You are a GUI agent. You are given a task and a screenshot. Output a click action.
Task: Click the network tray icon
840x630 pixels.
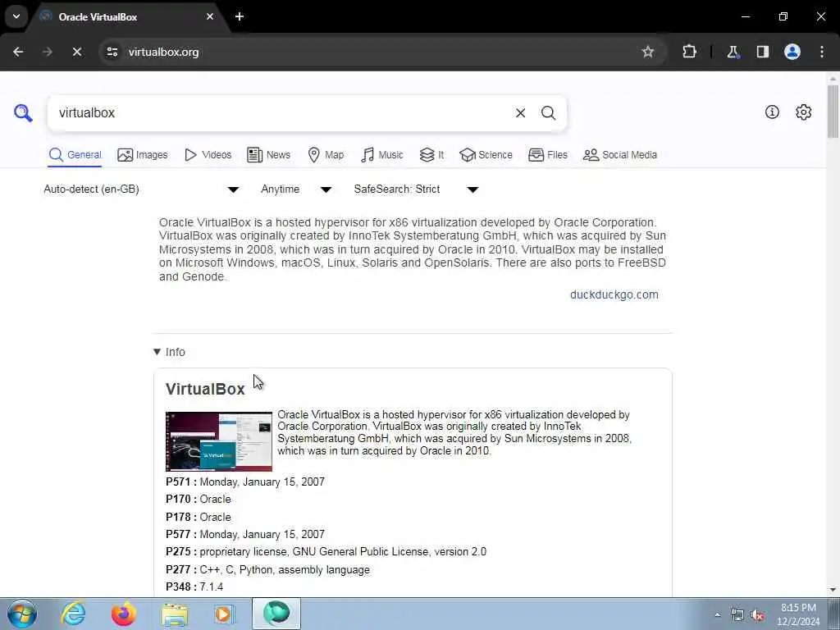(737, 615)
